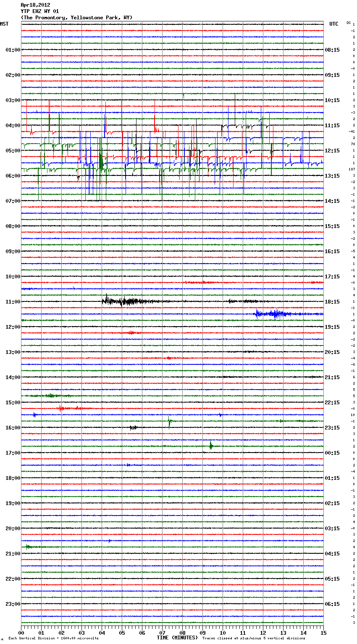Click the traces clipped footer note
The image size is (357, 644).
(254, 638)
